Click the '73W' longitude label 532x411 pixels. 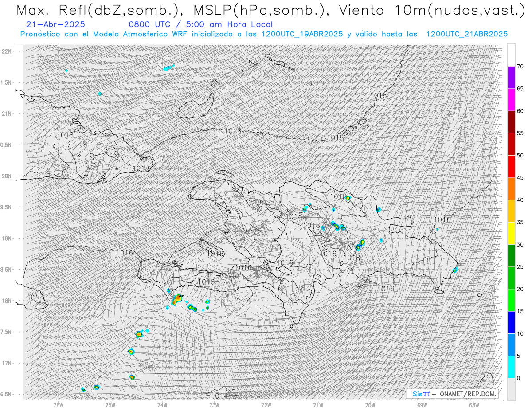214,404
